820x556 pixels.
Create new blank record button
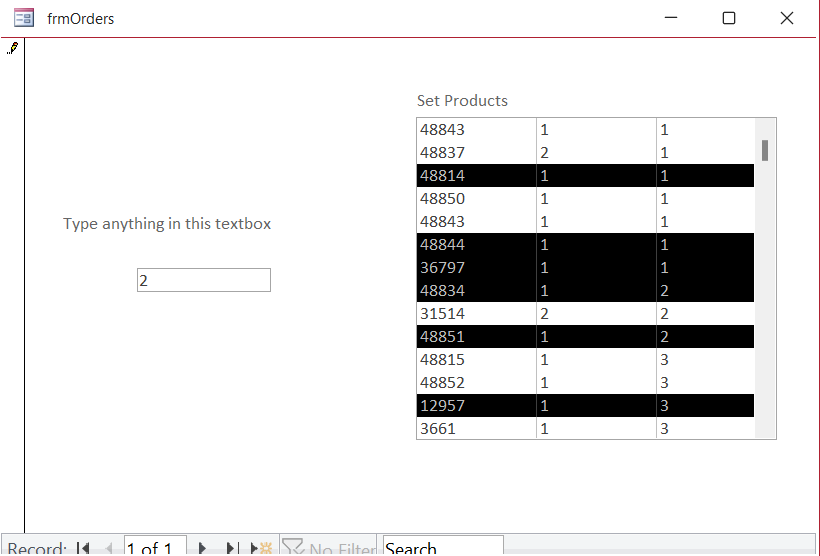261,548
